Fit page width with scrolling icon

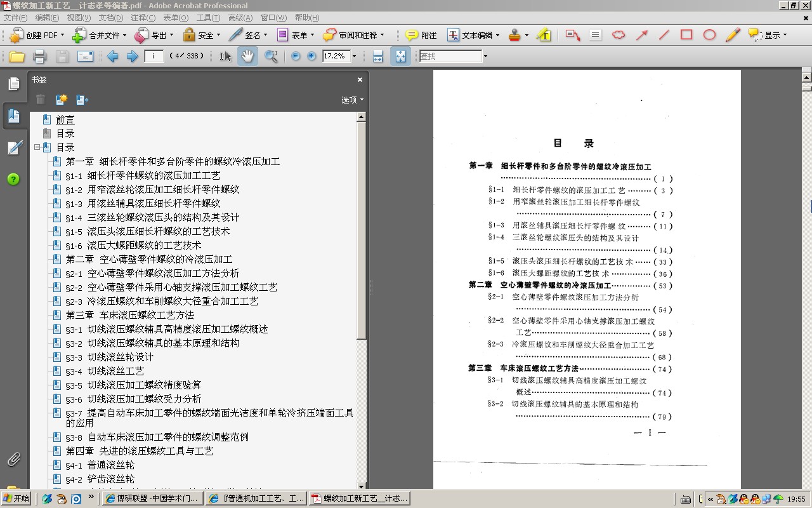377,57
